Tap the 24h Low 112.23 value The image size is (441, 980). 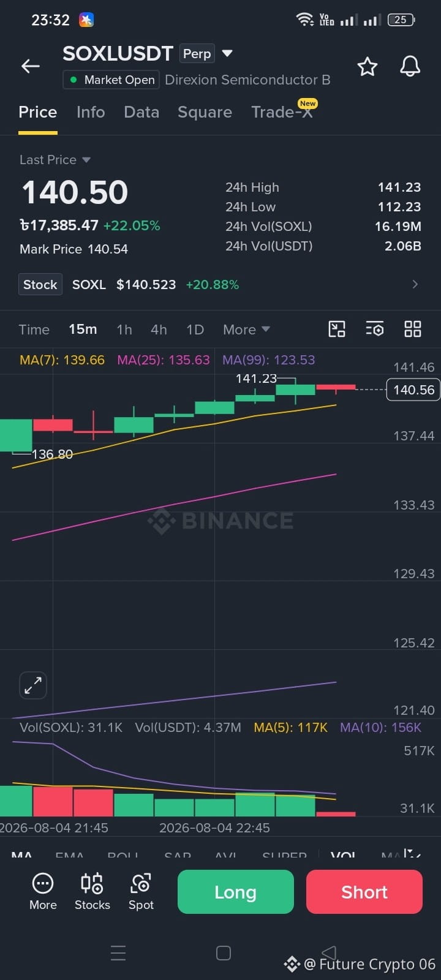[399, 207]
